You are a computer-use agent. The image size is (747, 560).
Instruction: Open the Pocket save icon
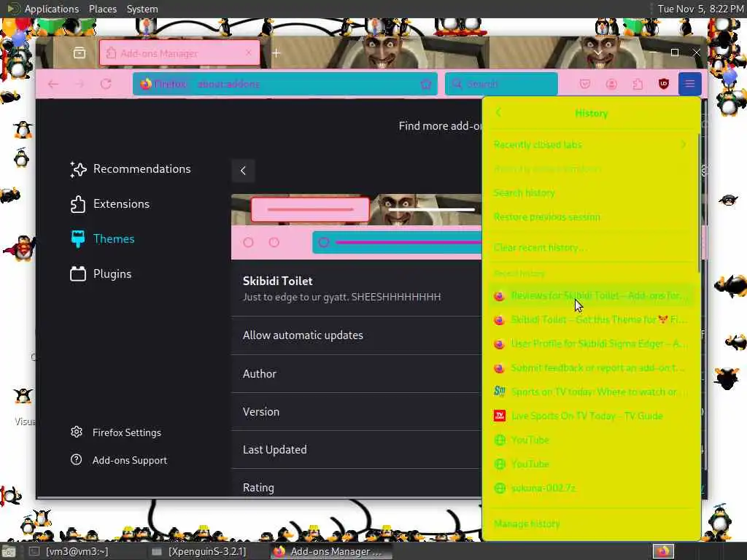[585, 85]
